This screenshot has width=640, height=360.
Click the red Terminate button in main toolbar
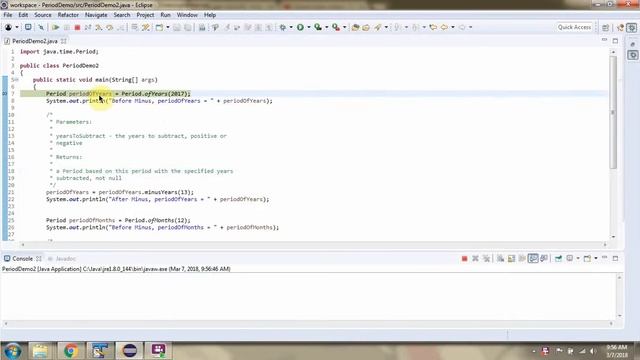(x=77, y=27)
